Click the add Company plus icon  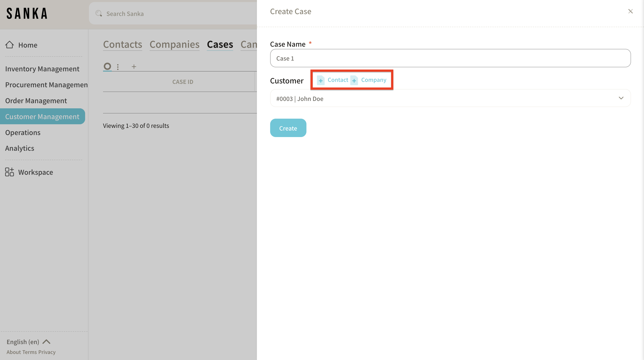(x=354, y=80)
